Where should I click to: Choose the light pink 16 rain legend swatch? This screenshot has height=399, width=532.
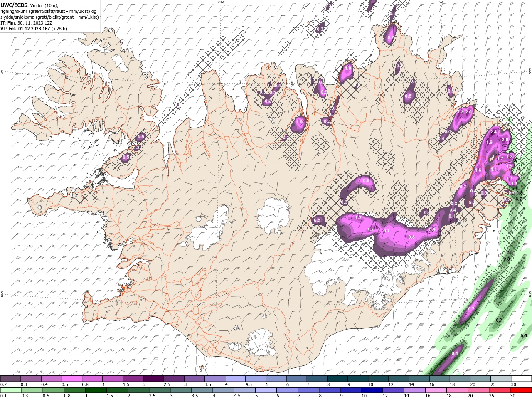[x=436, y=390]
